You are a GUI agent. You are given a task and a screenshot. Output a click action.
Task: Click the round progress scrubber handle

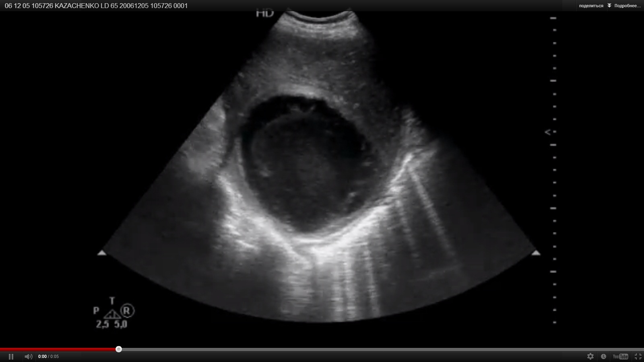(x=119, y=349)
